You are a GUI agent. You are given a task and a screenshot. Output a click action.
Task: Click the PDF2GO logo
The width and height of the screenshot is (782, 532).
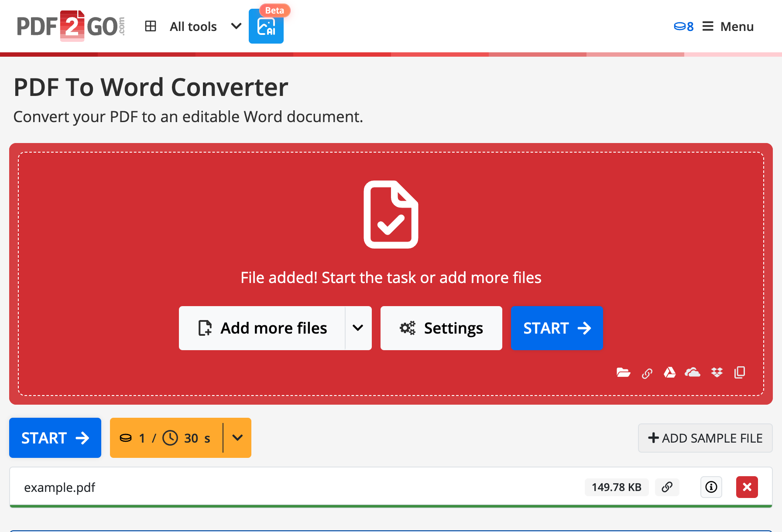[71, 26]
